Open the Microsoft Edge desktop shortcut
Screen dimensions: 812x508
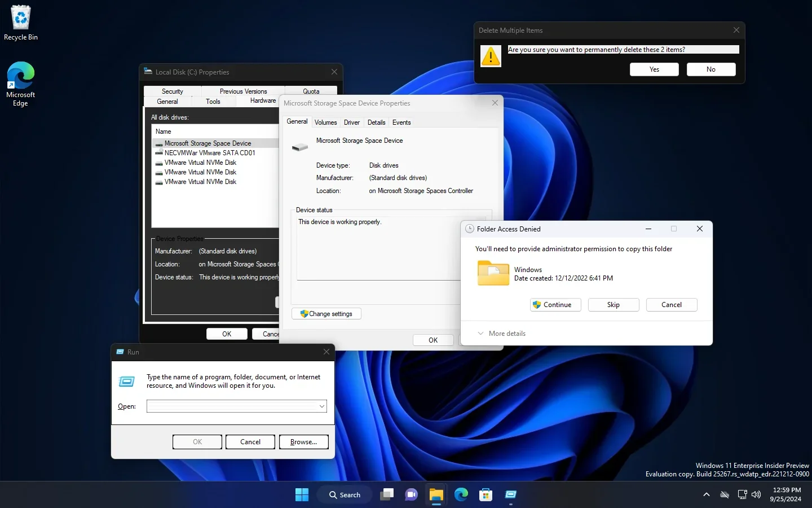[x=21, y=84]
